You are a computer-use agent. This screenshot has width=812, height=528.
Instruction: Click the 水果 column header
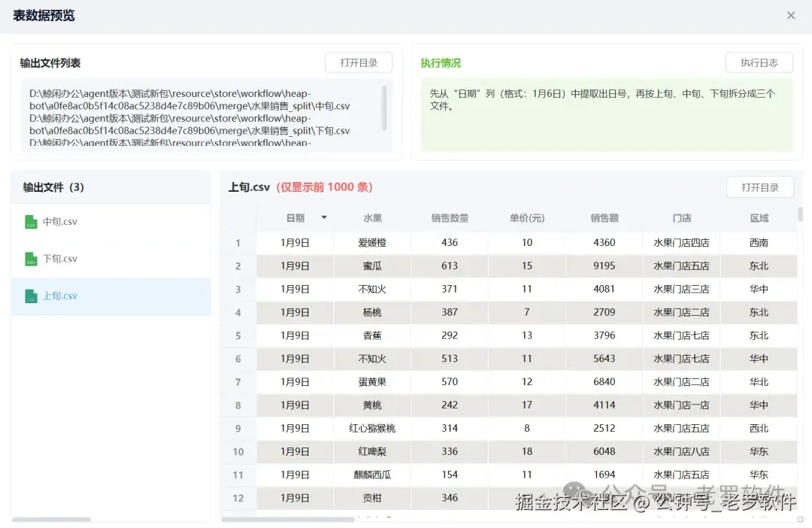372,218
